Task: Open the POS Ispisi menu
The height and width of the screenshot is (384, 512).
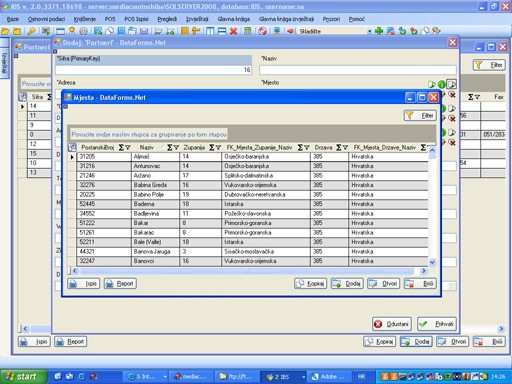Action: (x=136, y=19)
